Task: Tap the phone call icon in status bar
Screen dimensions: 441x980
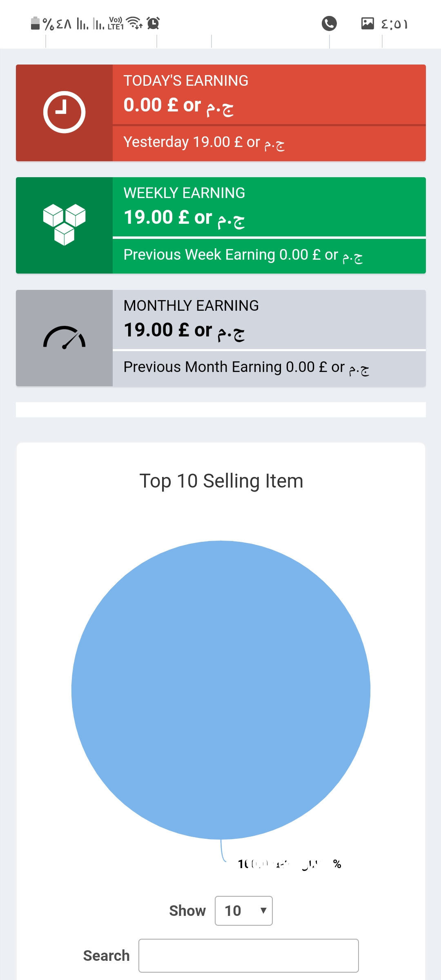Action: [x=329, y=24]
